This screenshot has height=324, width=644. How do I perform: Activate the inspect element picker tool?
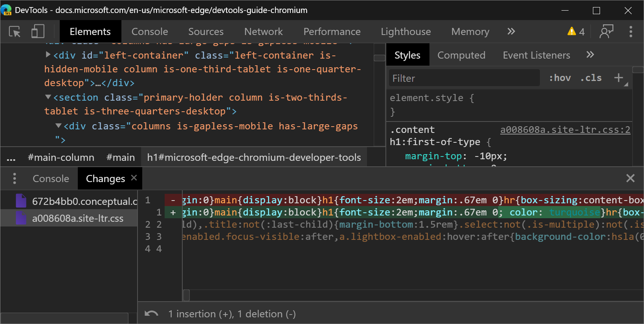click(x=15, y=31)
